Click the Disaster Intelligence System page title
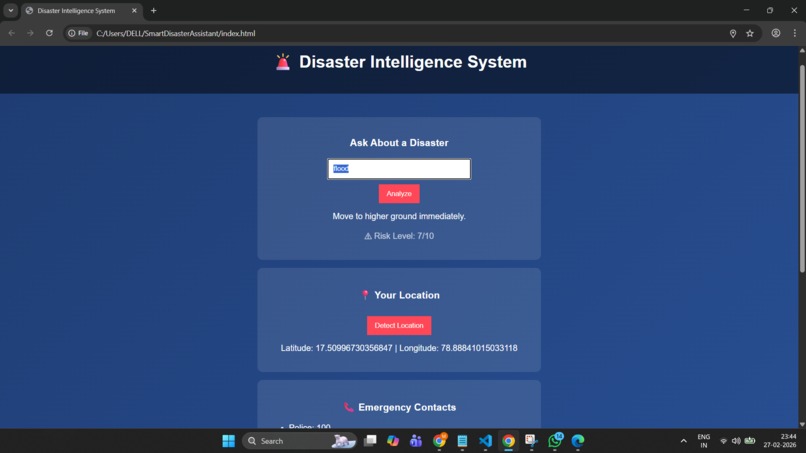The image size is (806, 453). 413,62
